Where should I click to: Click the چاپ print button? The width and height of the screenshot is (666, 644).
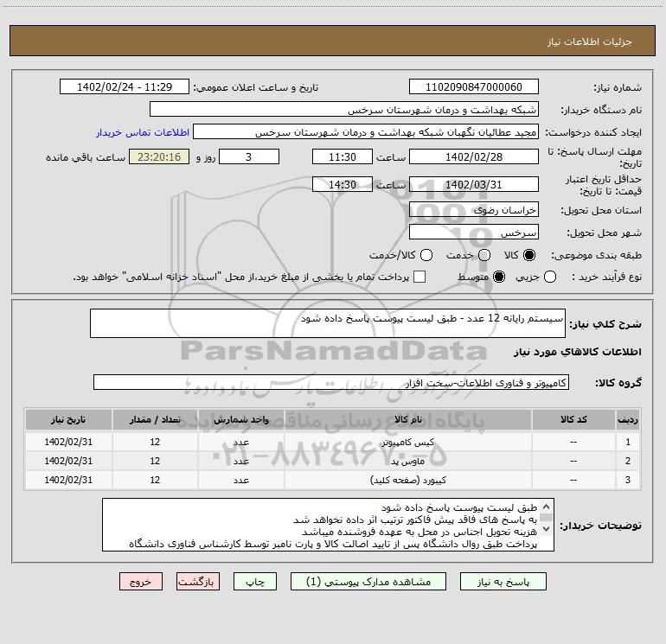[x=255, y=582]
